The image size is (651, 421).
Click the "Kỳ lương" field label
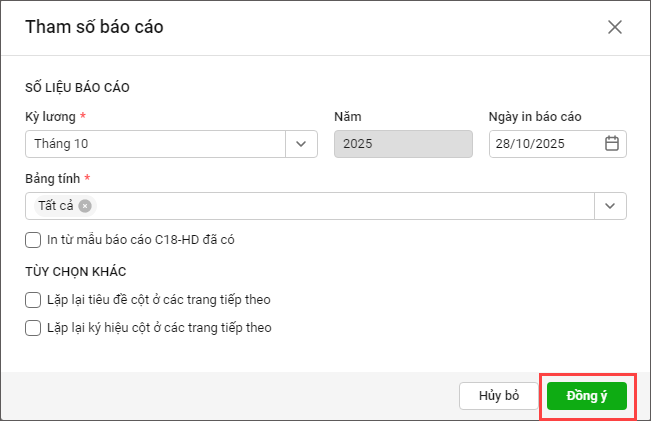50,117
